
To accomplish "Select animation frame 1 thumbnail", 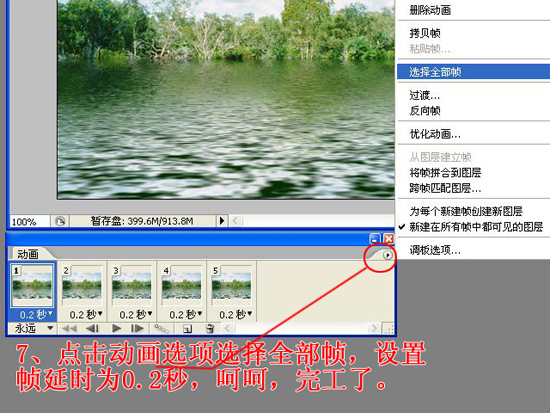I will click(x=32, y=285).
